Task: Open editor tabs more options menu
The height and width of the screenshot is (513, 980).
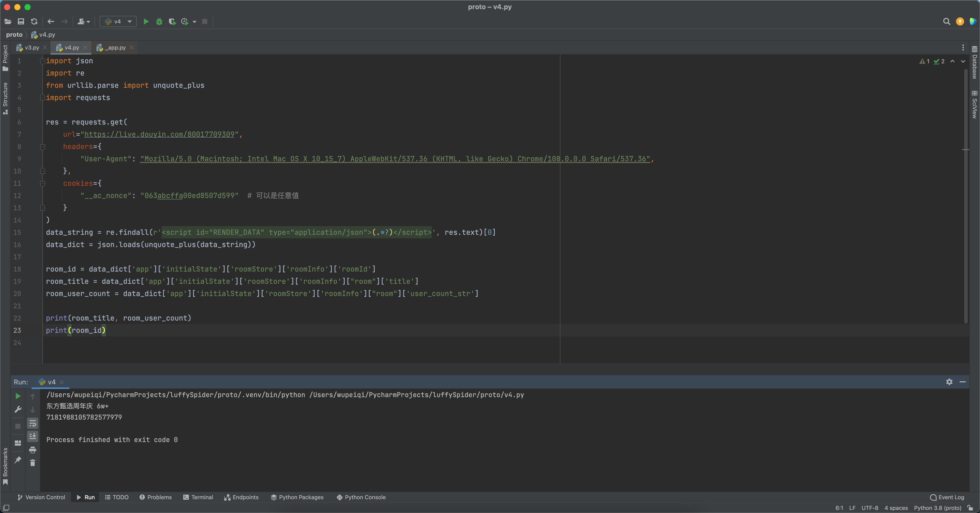Action: click(963, 47)
